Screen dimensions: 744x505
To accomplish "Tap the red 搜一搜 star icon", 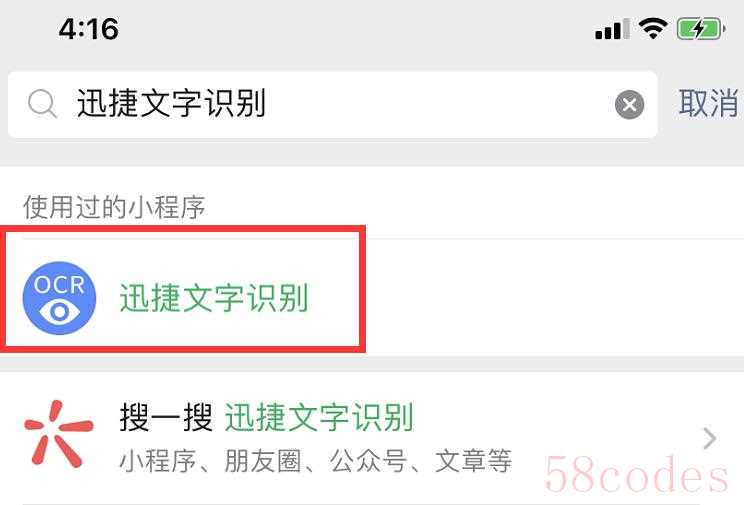I will [58, 433].
